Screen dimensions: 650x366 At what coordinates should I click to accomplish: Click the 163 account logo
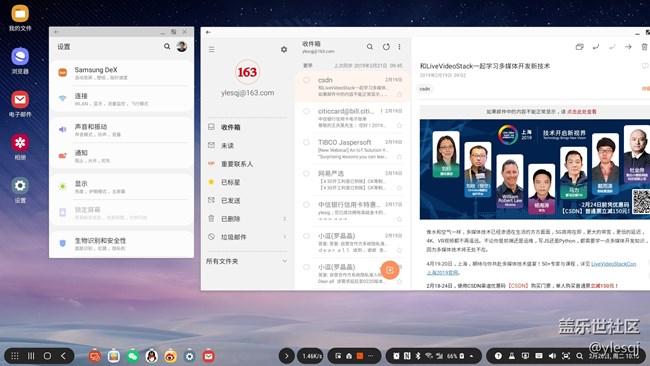247,72
